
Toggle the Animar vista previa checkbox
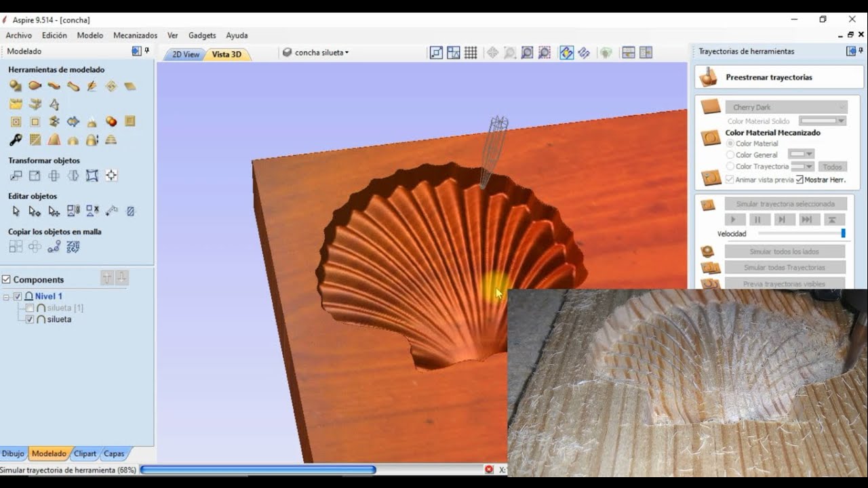tap(730, 180)
